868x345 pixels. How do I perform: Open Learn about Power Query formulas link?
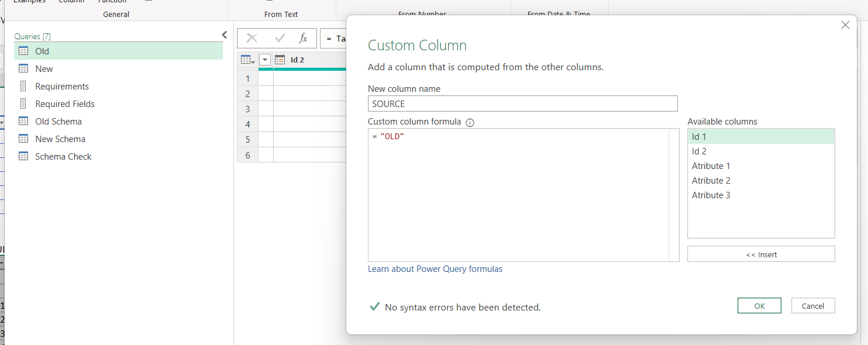click(x=435, y=269)
